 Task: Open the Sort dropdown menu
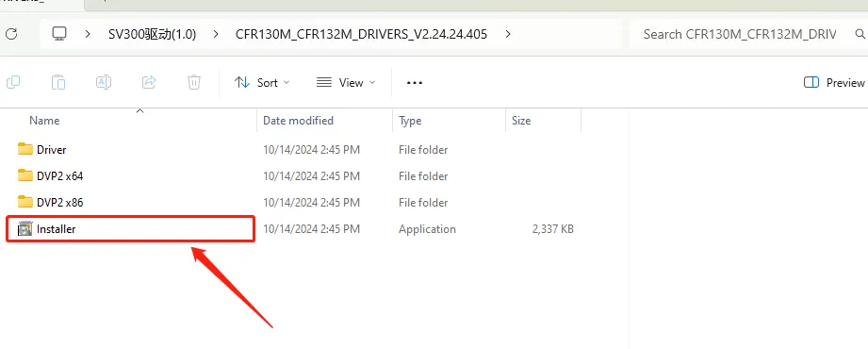pos(262,83)
